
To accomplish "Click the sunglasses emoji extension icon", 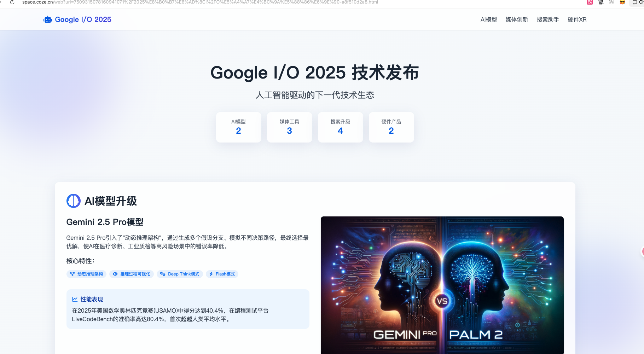I will click(x=622, y=2).
